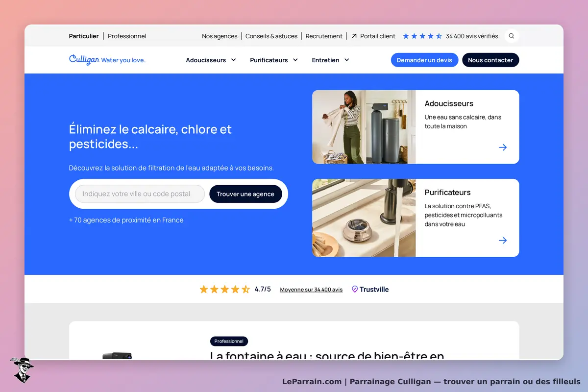This screenshot has width=588, height=392.
Task: Expand the Entretien menu chevron
Action: click(347, 60)
